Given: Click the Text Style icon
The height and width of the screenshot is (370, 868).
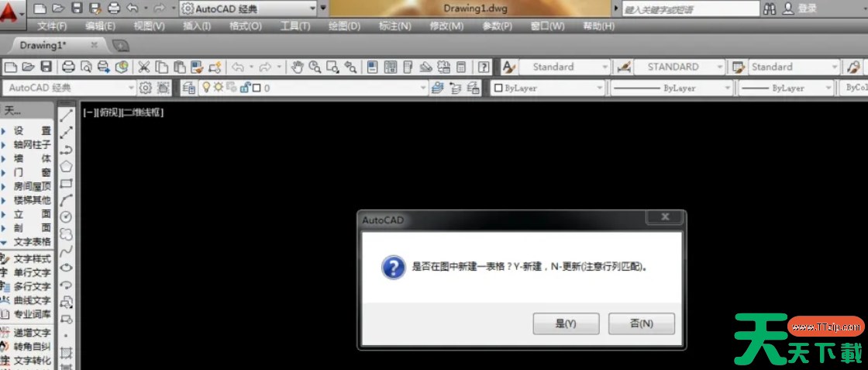Looking at the screenshot, I should [508, 67].
